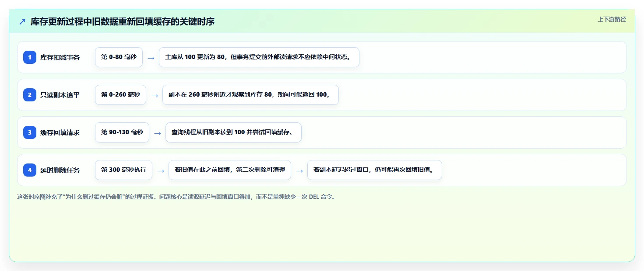
Task: Click the 只读副本追平 label
Action: click(60, 95)
